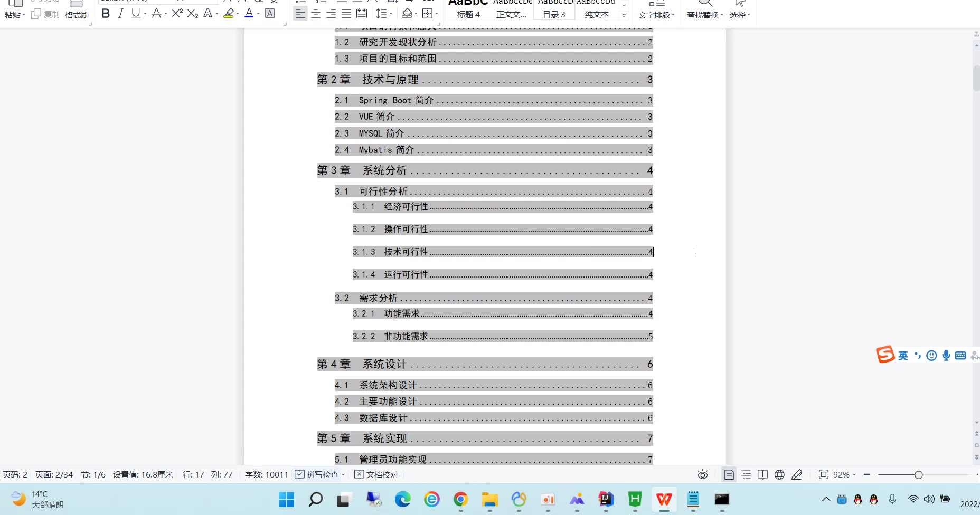
Task: Switch to reading layout view
Action: tap(762, 475)
